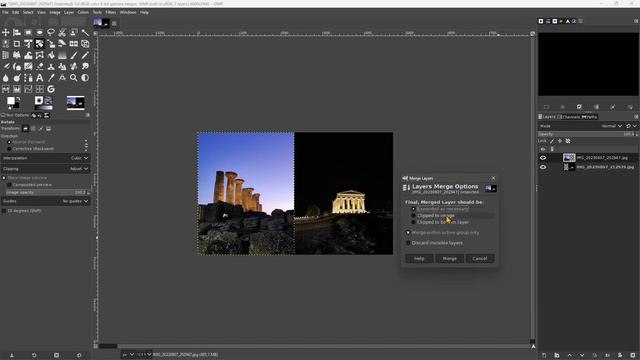The width and height of the screenshot is (640, 360).
Task: Select the Ellipse Select tool
Action: (x=40, y=32)
